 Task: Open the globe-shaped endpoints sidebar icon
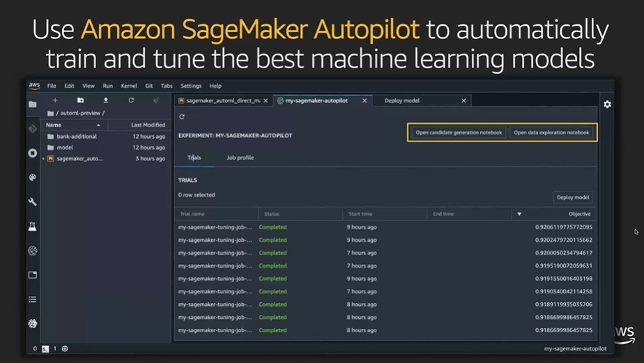[x=33, y=251]
